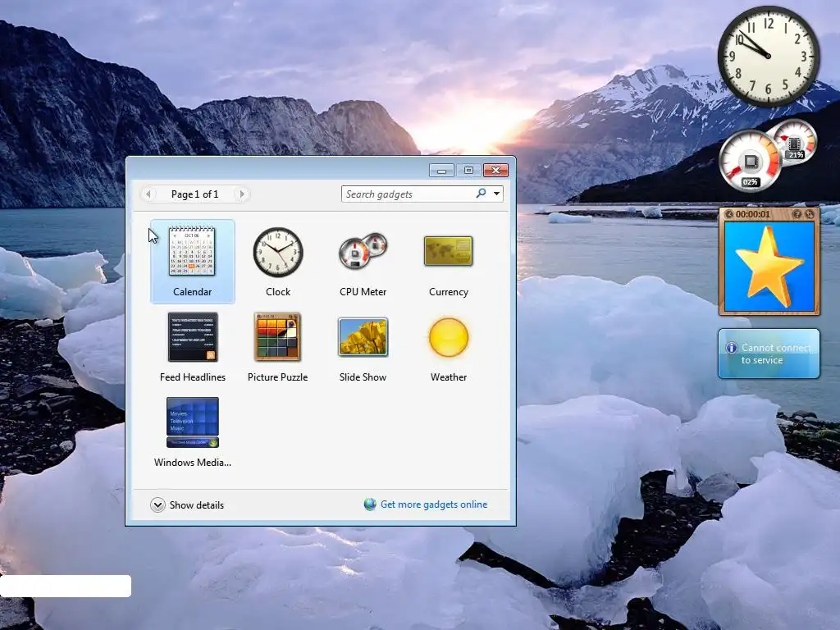Go to the previous gadget page
The width and height of the screenshot is (840, 630).
pyautogui.click(x=148, y=194)
